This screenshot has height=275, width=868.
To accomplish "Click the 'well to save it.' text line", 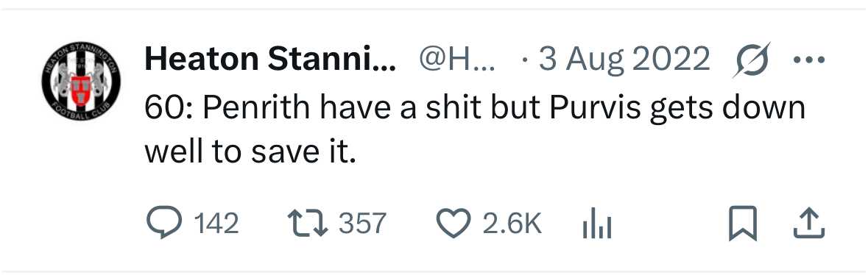I will pyautogui.click(x=249, y=151).
